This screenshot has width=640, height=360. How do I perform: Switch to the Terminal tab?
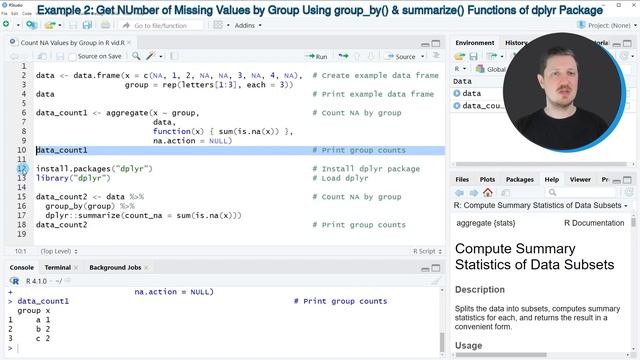pyautogui.click(x=58, y=267)
